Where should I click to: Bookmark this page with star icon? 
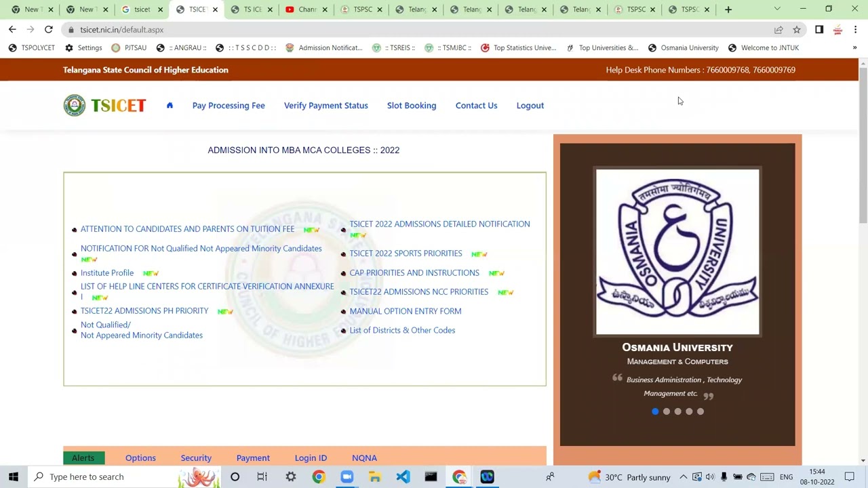[x=797, y=30]
